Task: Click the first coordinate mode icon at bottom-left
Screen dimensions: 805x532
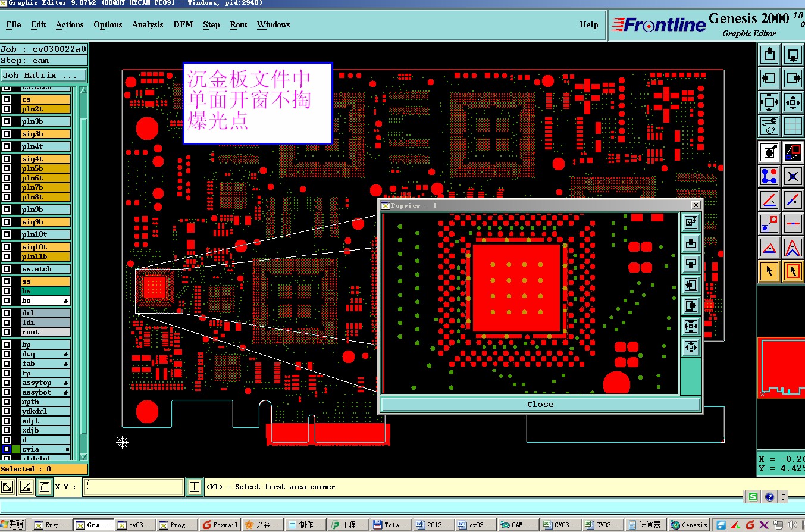Action: point(8,487)
